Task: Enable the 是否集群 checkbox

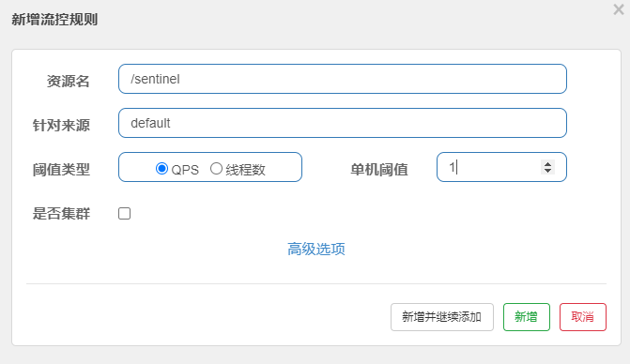Action: (125, 214)
